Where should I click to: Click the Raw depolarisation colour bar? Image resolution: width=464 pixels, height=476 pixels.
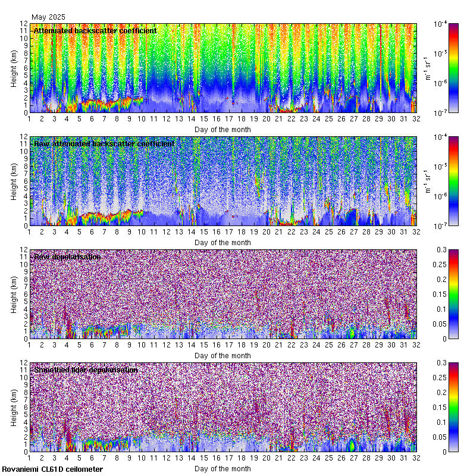click(x=437, y=294)
